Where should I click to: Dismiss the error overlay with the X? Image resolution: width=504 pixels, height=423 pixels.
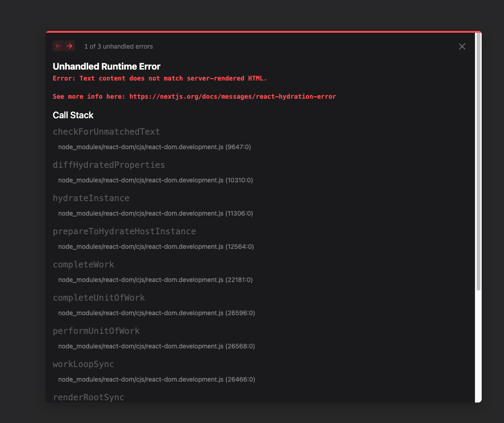pos(462,46)
